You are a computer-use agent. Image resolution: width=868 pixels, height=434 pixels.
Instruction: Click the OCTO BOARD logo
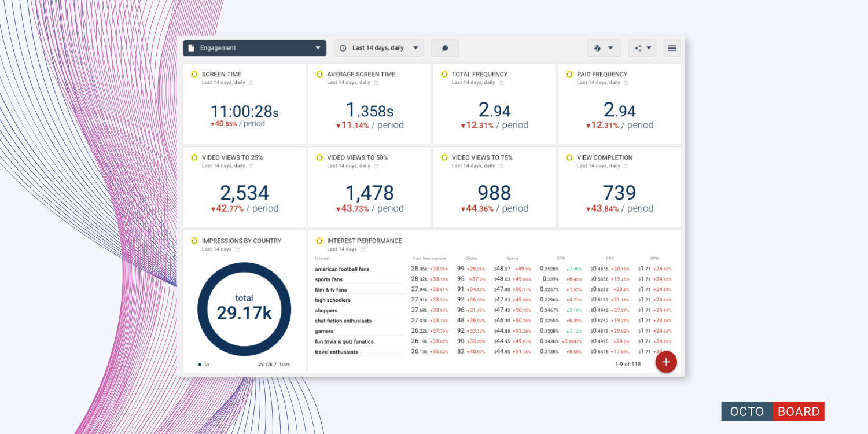(x=773, y=411)
